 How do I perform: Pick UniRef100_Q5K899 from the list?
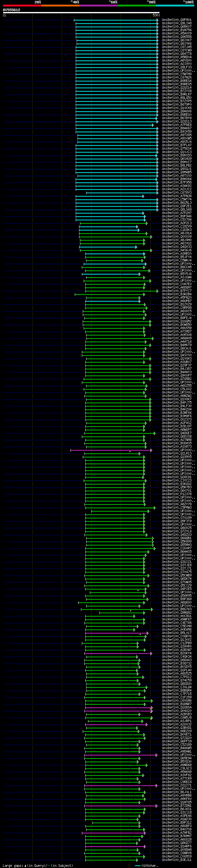click(176, 542)
